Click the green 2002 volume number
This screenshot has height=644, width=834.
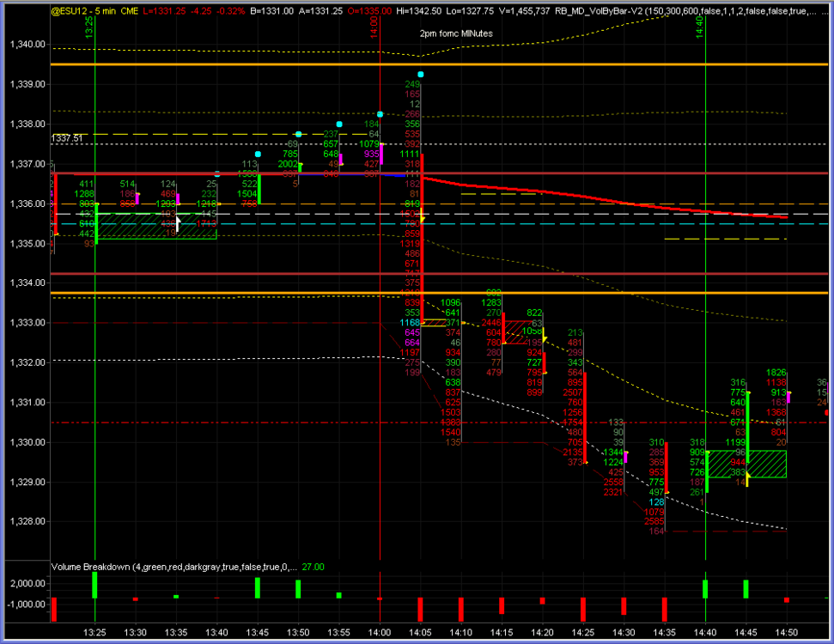pyautogui.click(x=287, y=164)
